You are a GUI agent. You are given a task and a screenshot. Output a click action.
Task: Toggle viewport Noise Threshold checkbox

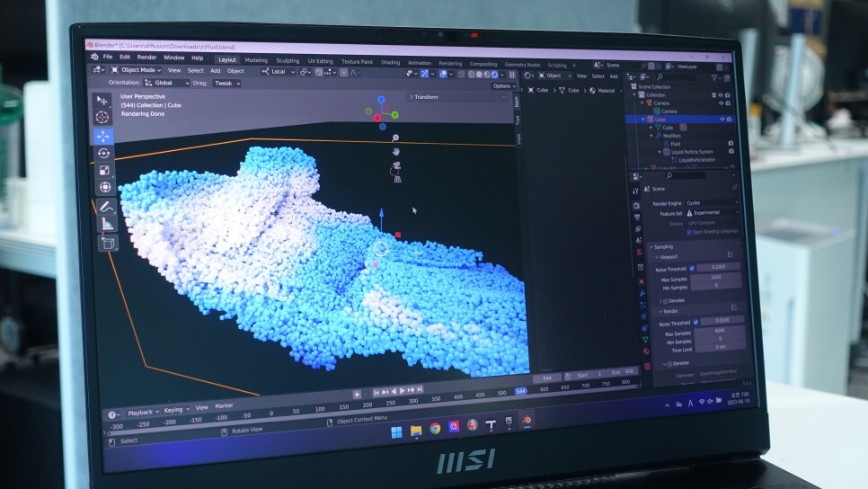692,269
